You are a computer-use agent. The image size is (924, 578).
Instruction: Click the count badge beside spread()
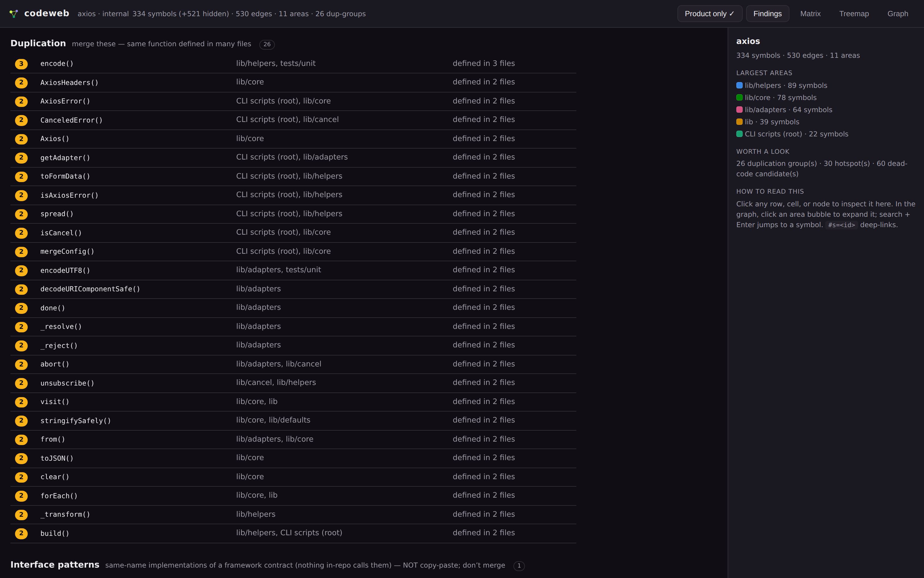tap(21, 214)
